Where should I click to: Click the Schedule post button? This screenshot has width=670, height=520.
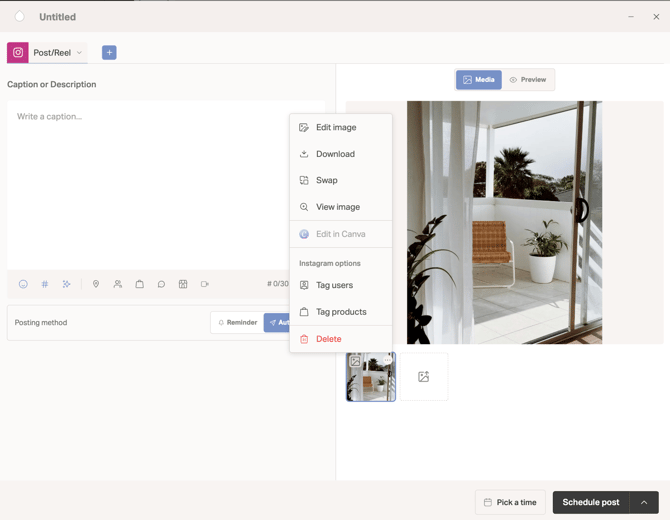591,502
